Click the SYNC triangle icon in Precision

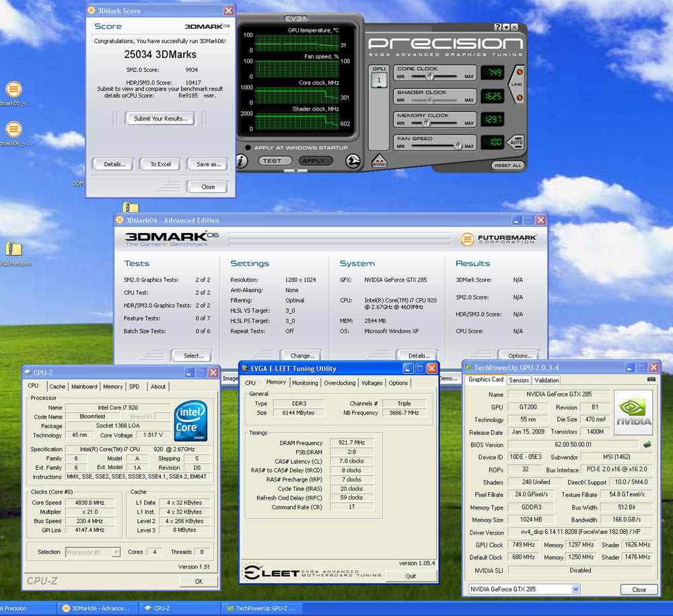379,160
